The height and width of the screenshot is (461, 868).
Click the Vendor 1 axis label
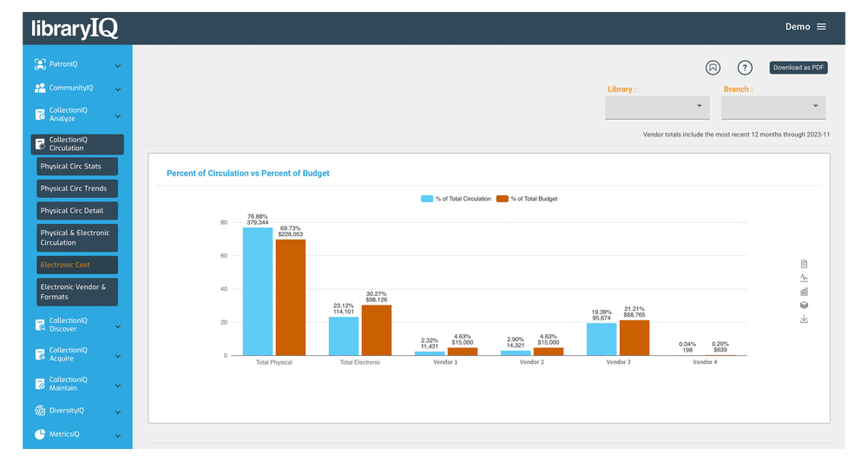click(445, 362)
